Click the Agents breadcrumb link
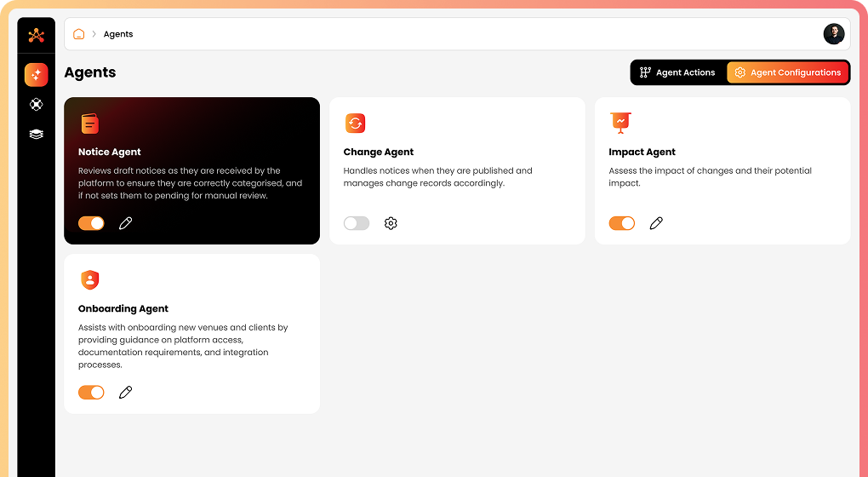The width and height of the screenshot is (868, 477). pos(118,34)
